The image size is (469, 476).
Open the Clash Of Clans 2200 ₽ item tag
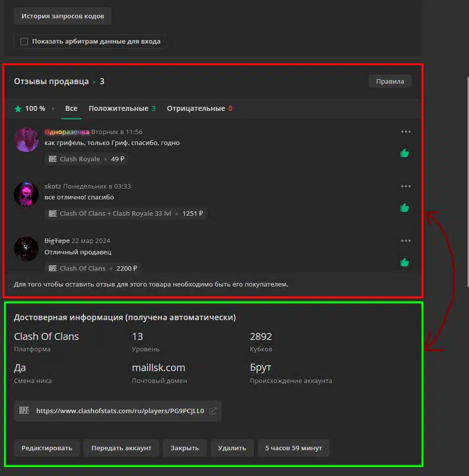tap(93, 268)
